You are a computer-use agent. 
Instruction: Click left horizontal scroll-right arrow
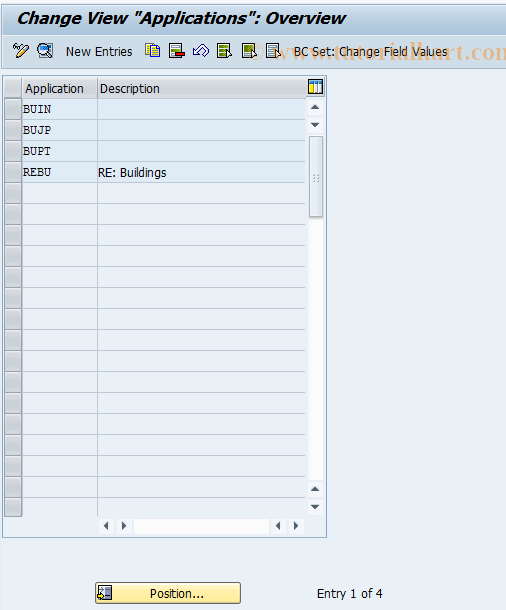point(124,526)
